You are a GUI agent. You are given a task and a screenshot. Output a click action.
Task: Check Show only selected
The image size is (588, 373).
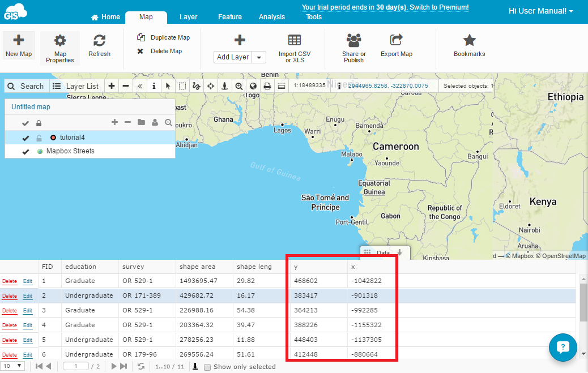tap(207, 367)
